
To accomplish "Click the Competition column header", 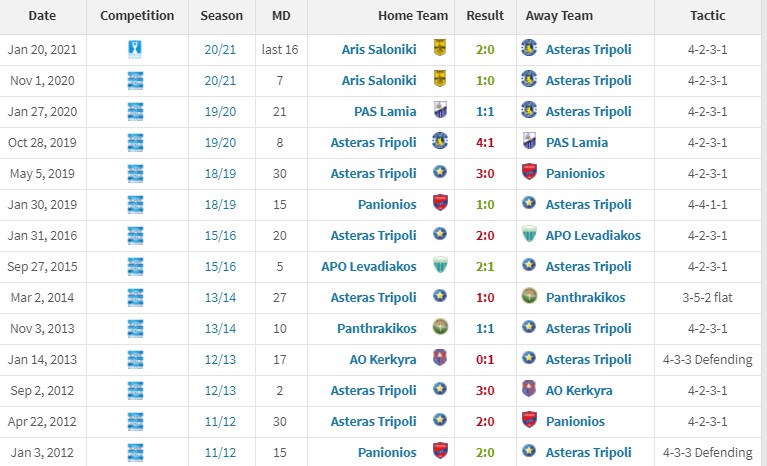I will 137,16.
